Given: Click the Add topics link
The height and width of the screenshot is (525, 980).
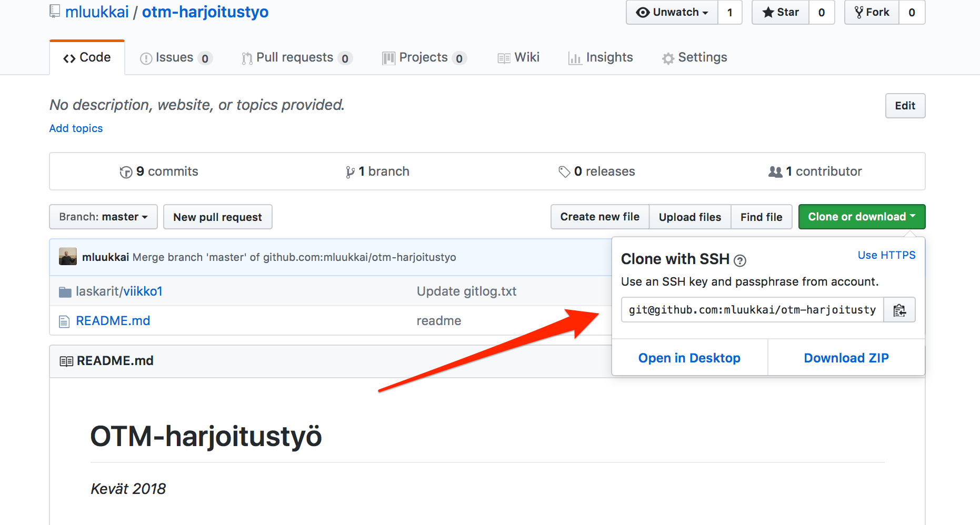Looking at the screenshot, I should point(76,128).
